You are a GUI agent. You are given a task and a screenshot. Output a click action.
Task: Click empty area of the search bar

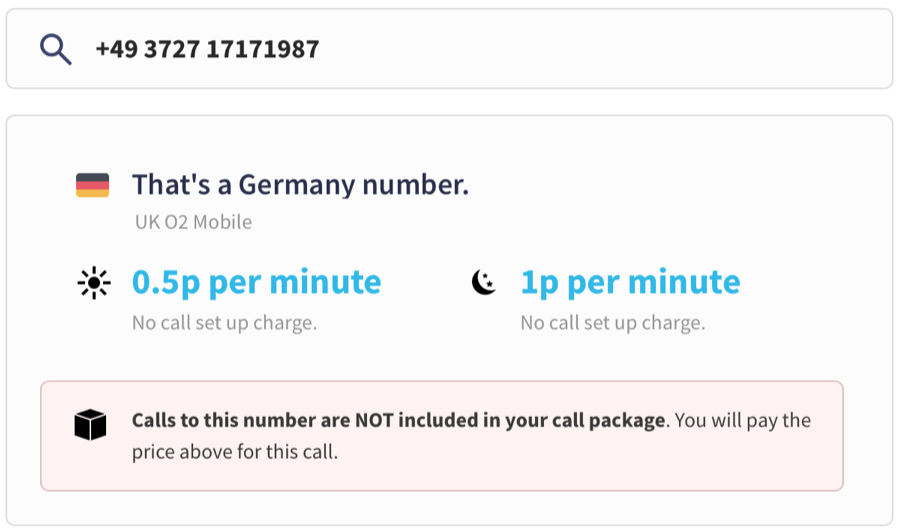603,49
